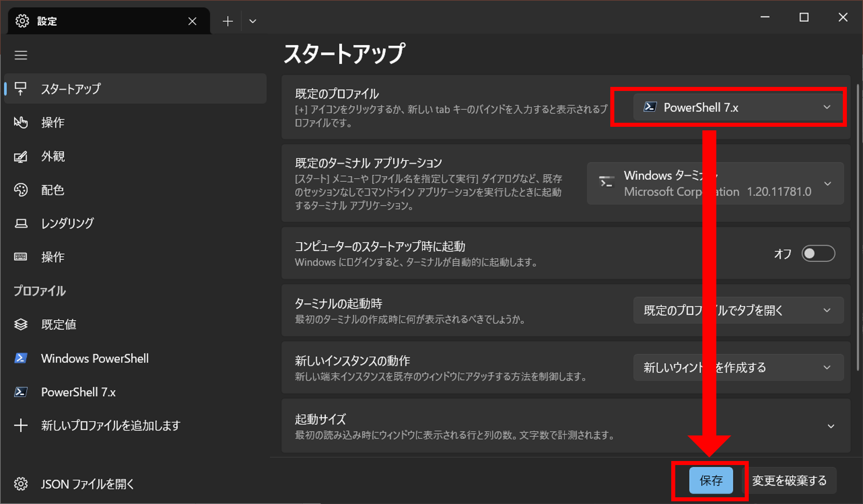Toggle launch on computer startup switch
Viewport: 863px width, 504px height.
point(818,254)
